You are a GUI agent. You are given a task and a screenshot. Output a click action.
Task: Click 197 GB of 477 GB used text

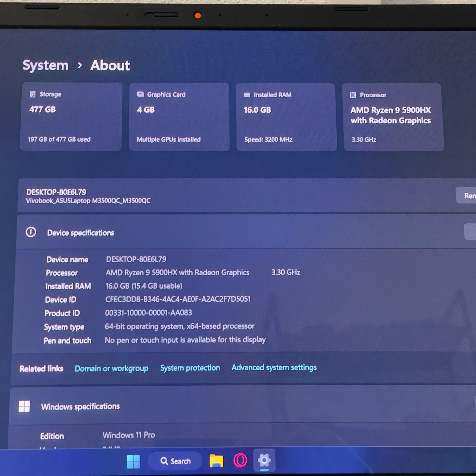pos(59,139)
